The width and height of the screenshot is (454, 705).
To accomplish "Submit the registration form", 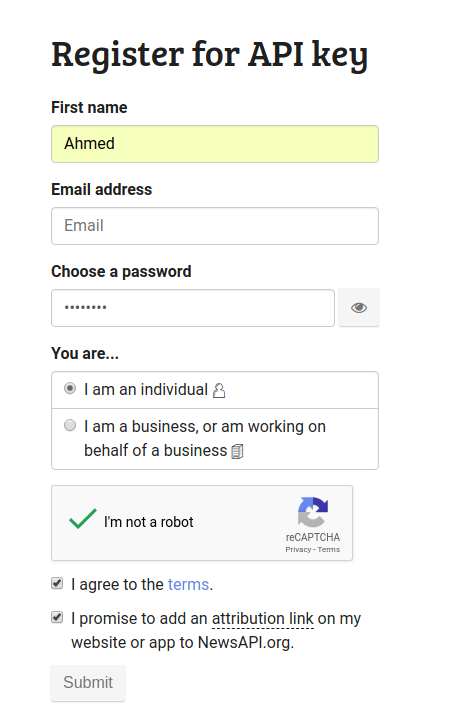I will 88,683.
